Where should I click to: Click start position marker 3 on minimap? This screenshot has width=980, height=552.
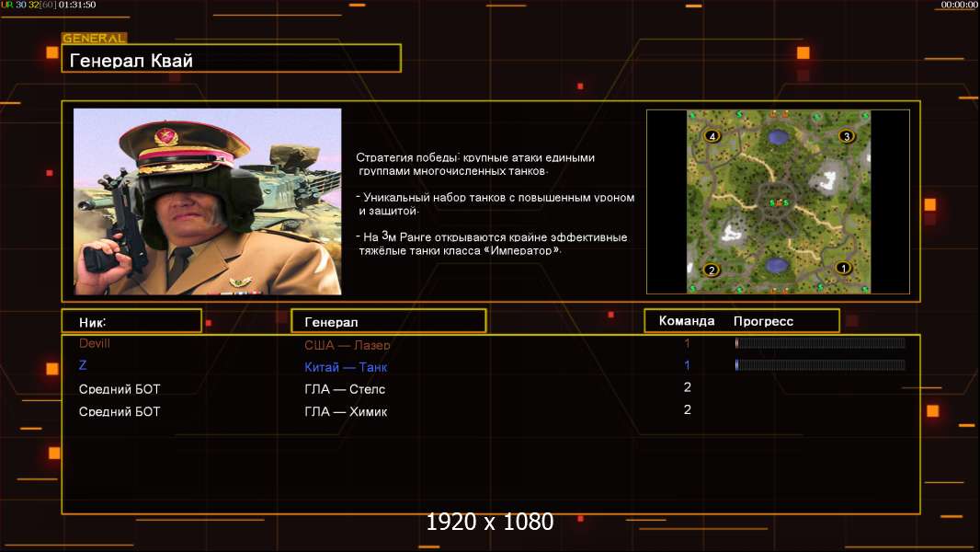click(847, 135)
